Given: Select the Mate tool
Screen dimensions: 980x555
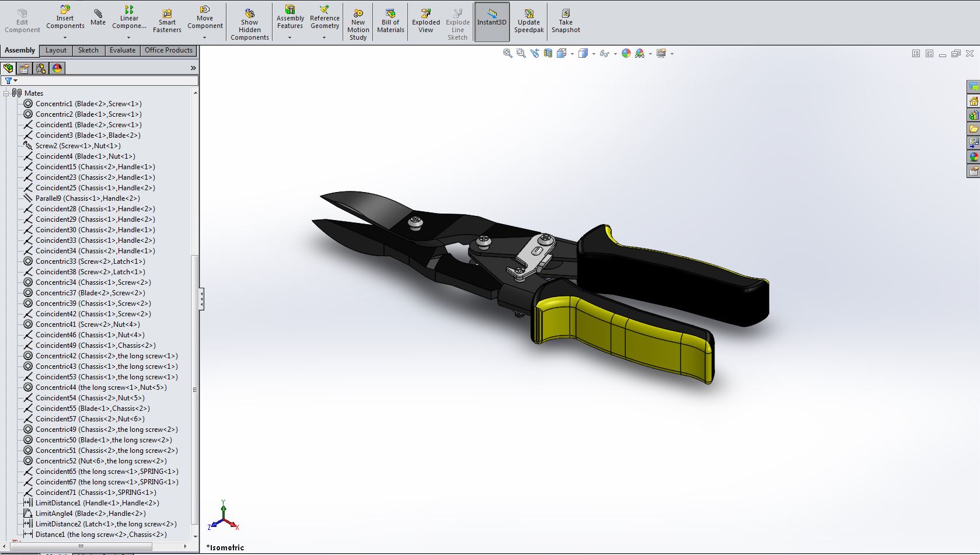Looking at the screenshot, I should tap(98, 18).
